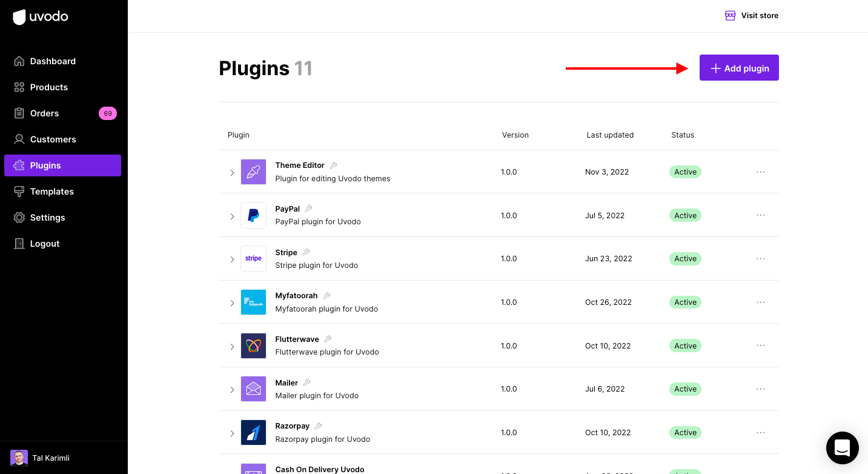
Task: Click the PayPal logo icon
Action: (x=253, y=215)
